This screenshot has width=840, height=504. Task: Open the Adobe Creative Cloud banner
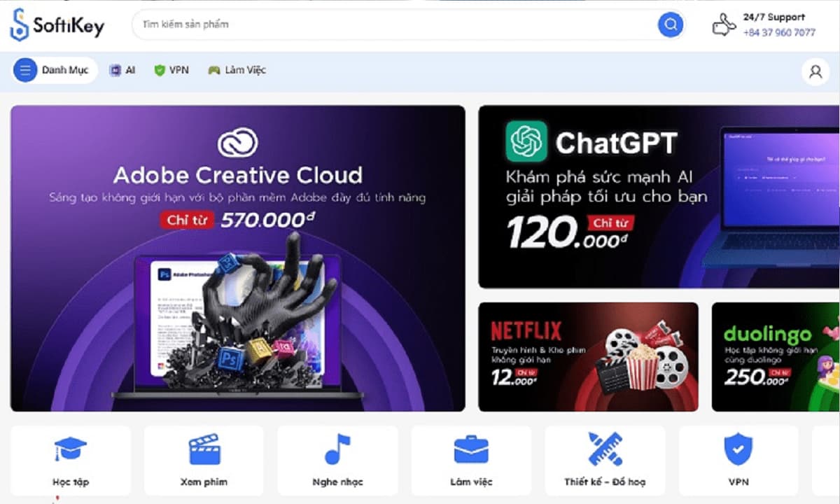[x=237, y=258]
